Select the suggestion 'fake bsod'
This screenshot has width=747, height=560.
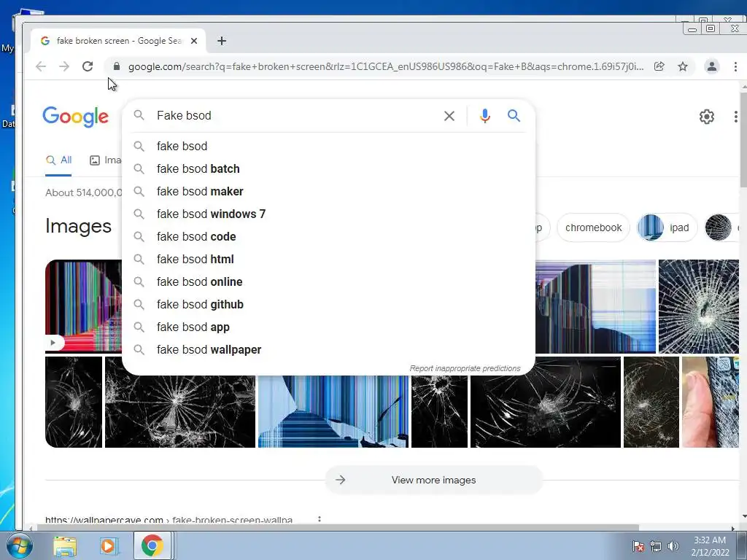pyautogui.click(x=329, y=146)
